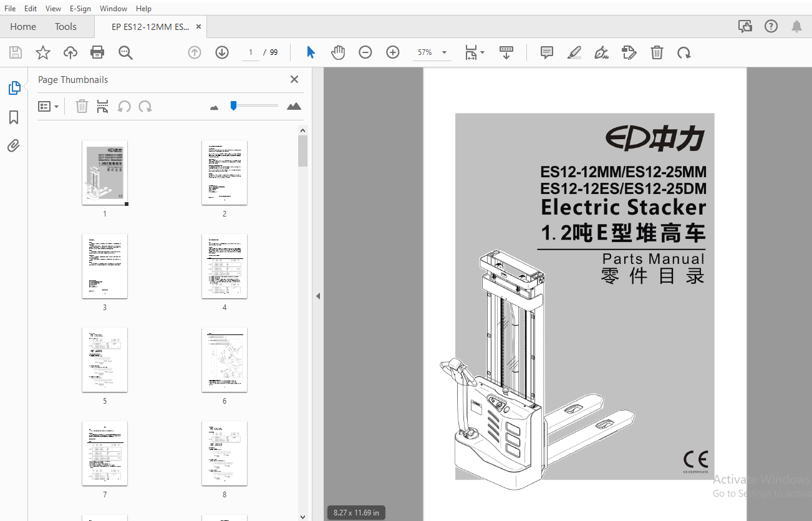This screenshot has width=812, height=521.
Task: Open the notifications bell
Action: (797, 26)
